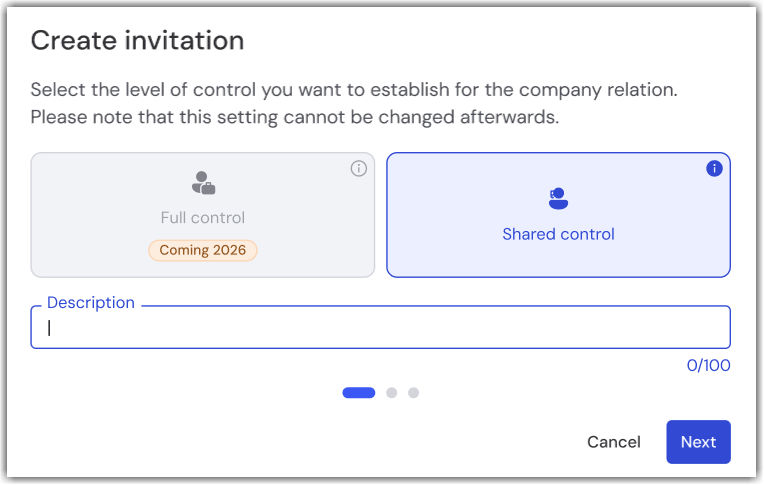Click the Description field label
This screenshot has width=764, height=485.
[91, 302]
